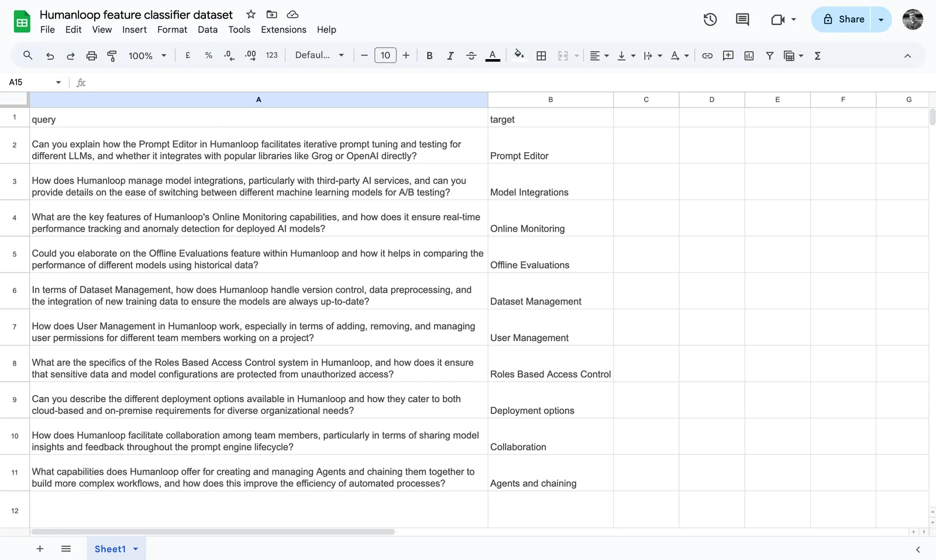This screenshot has width=936, height=560.
Task: Decrease decimal places
Action: pyautogui.click(x=229, y=56)
